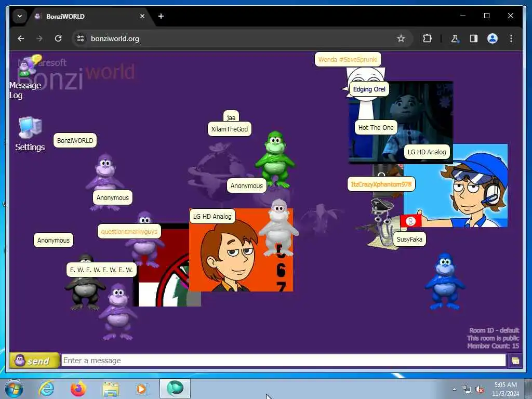Open a new browser tab

[161, 16]
